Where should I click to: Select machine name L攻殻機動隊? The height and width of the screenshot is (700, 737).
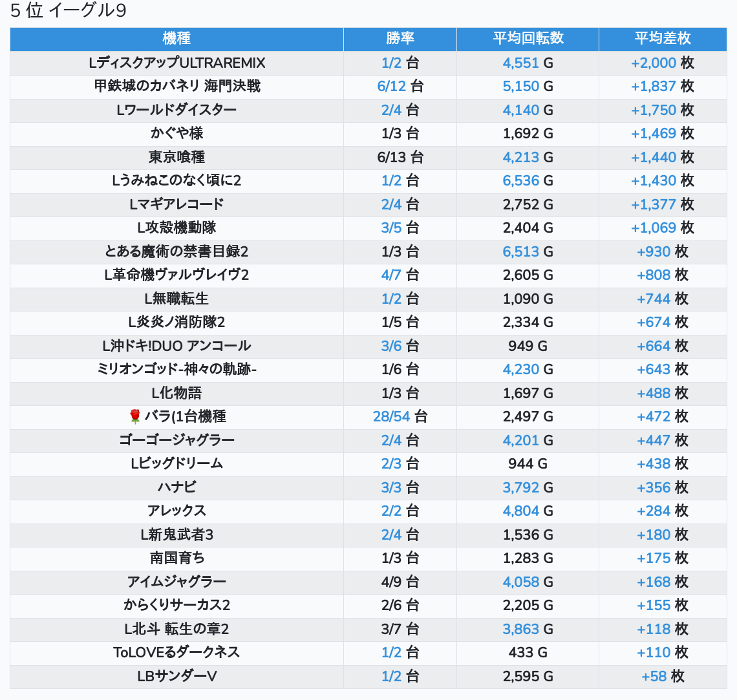coord(176,228)
